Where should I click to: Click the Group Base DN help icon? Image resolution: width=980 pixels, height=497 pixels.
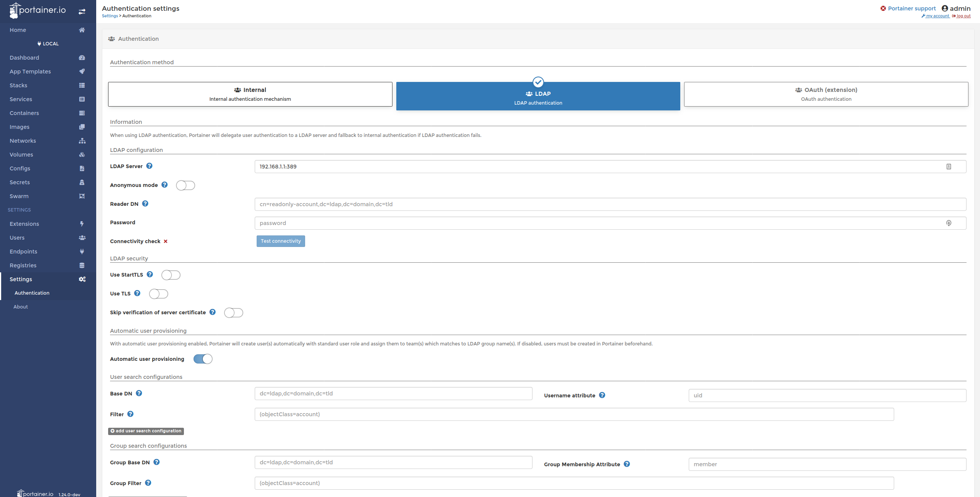[x=157, y=462]
